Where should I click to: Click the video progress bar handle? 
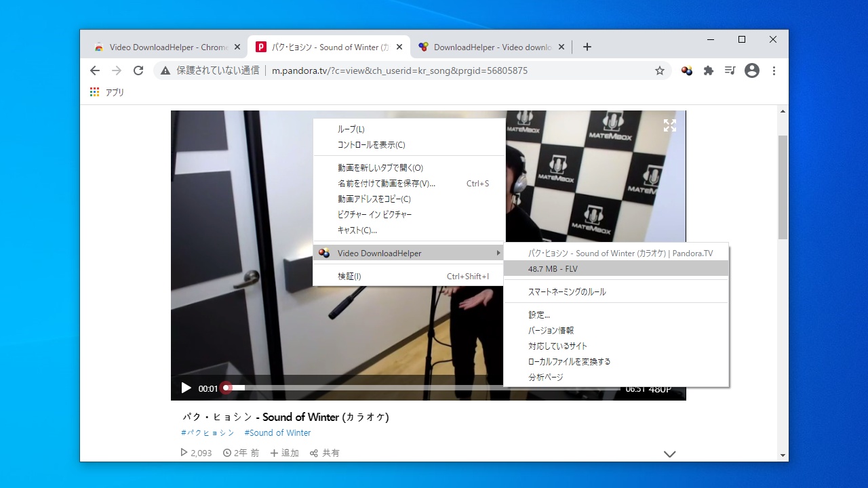[226, 388]
